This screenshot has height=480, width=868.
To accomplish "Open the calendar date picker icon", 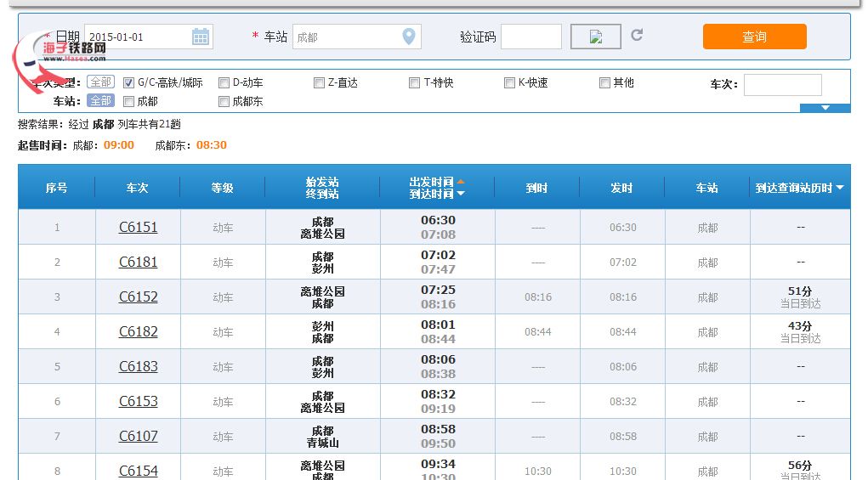I will [x=201, y=37].
